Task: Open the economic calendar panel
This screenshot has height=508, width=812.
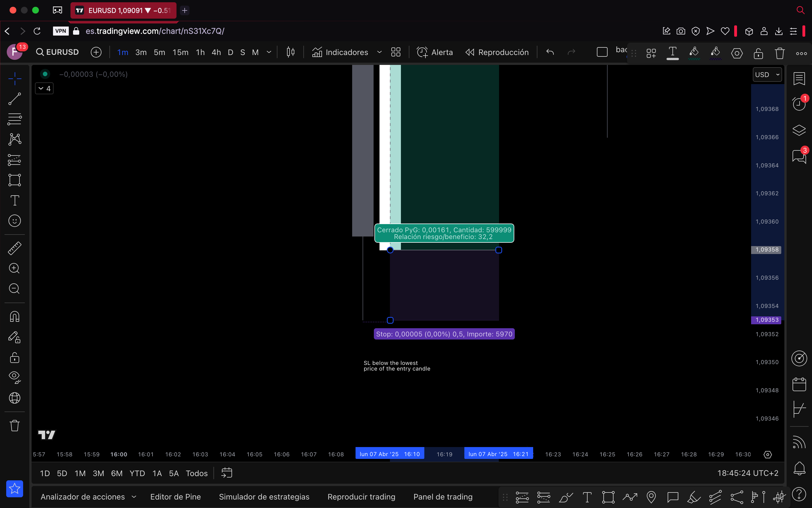Action: click(x=799, y=384)
